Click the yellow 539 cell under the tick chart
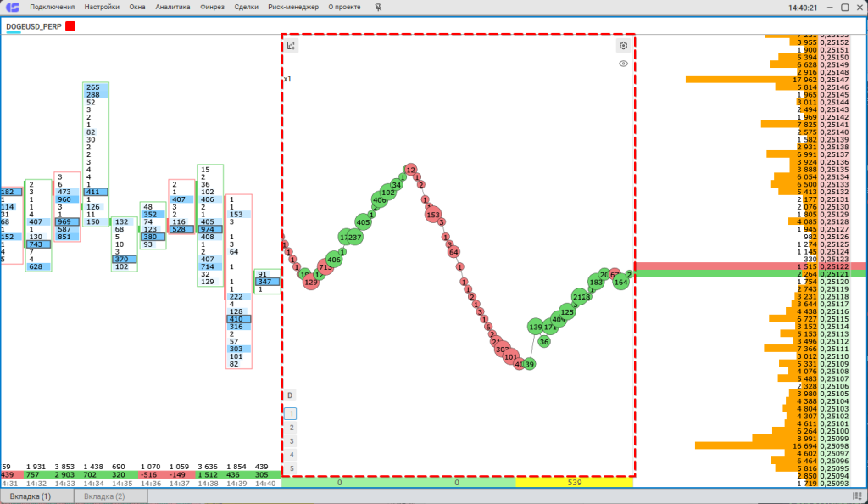Viewport: 868px width, 504px height. pos(574,483)
